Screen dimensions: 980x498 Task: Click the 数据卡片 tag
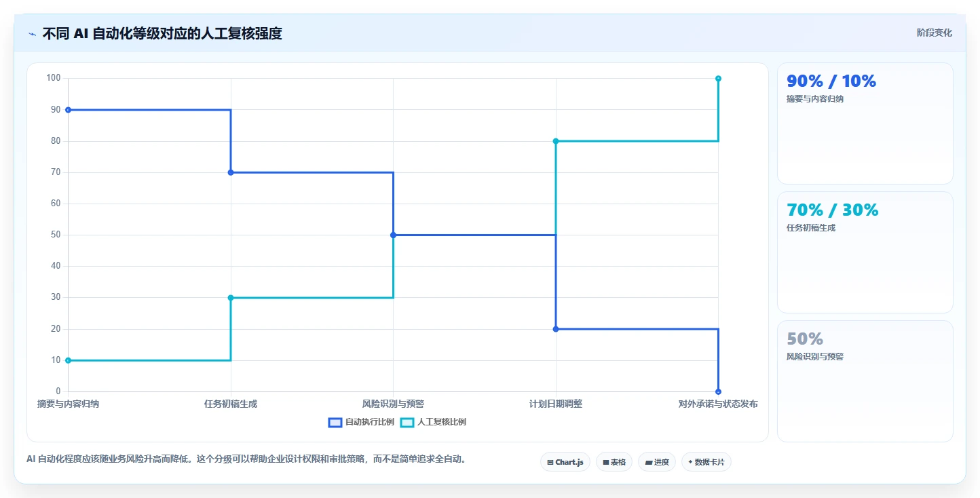click(x=706, y=462)
